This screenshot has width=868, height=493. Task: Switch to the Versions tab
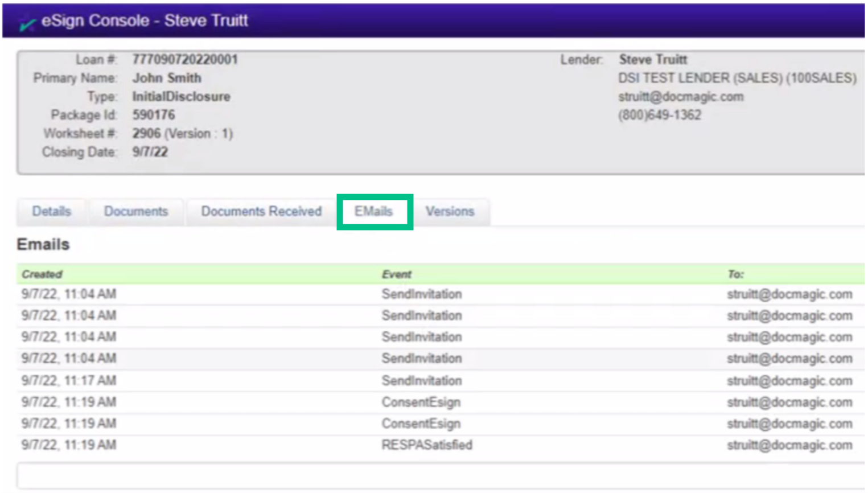tap(450, 211)
